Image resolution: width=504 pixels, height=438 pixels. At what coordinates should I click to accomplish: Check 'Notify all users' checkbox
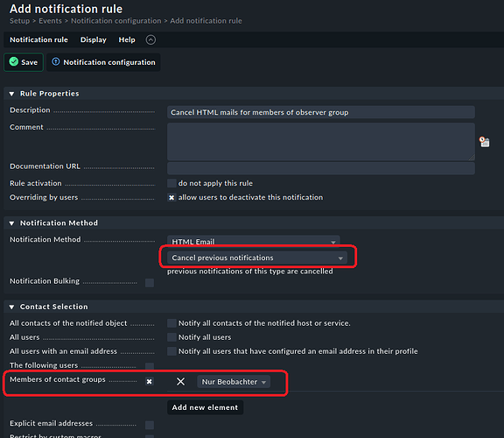point(171,337)
